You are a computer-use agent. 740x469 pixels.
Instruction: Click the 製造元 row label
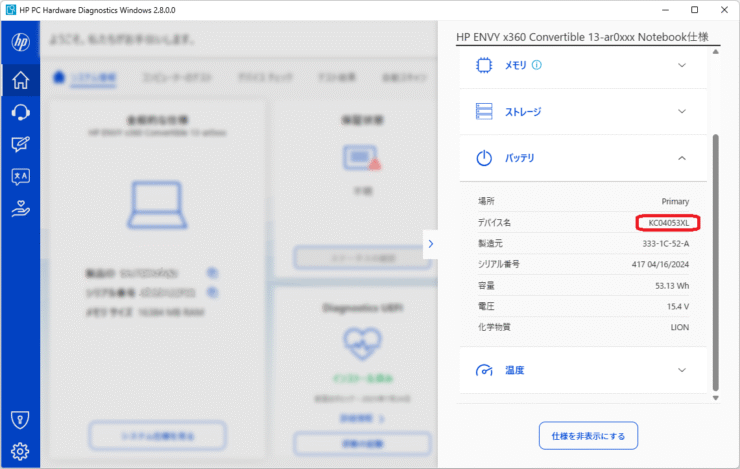point(490,243)
